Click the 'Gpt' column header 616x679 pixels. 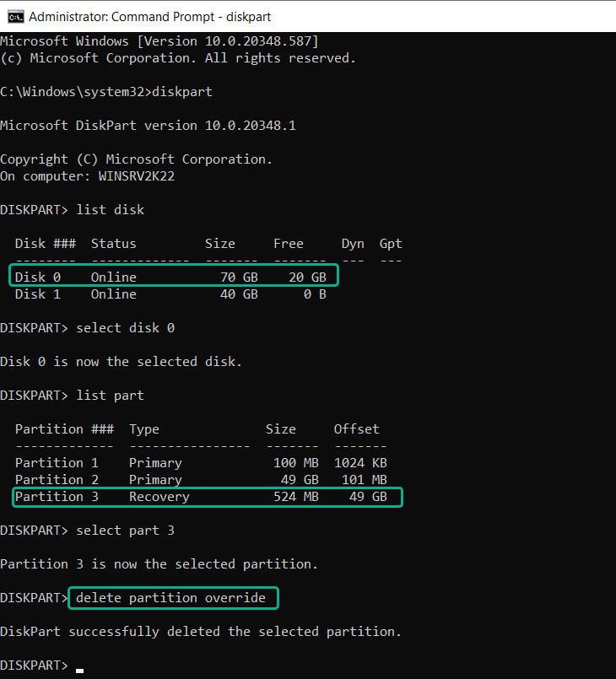pos(391,244)
